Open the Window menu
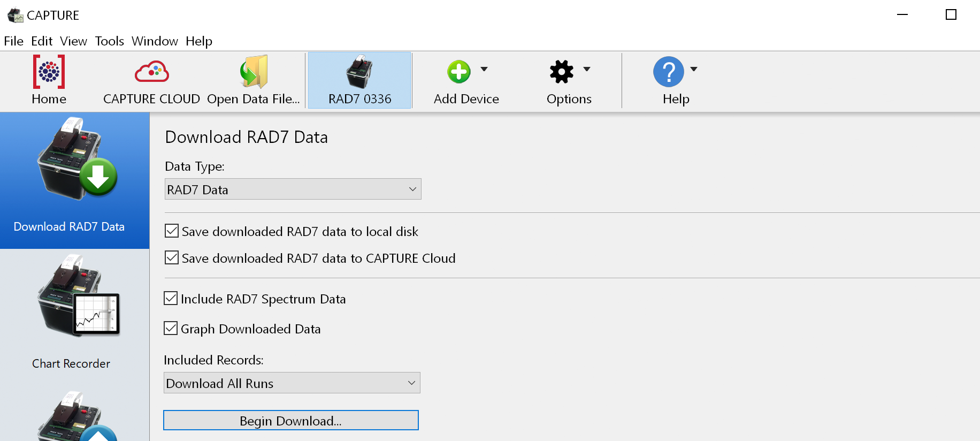This screenshot has width=980, height=441. pos(155,41)
